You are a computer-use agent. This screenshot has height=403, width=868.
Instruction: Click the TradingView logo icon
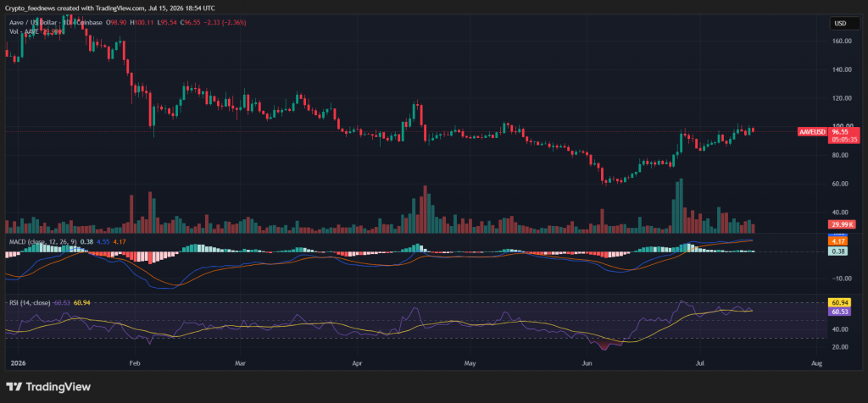(14, 386)
